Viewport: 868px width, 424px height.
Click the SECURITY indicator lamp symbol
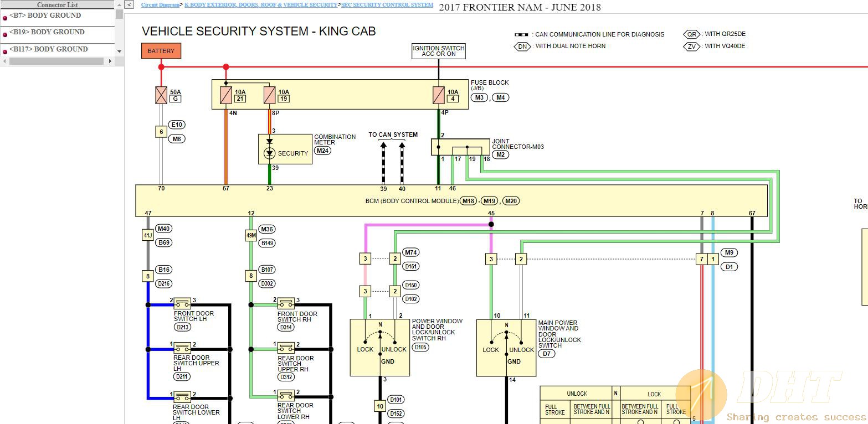pyautogui.click(x=270, y=153)
